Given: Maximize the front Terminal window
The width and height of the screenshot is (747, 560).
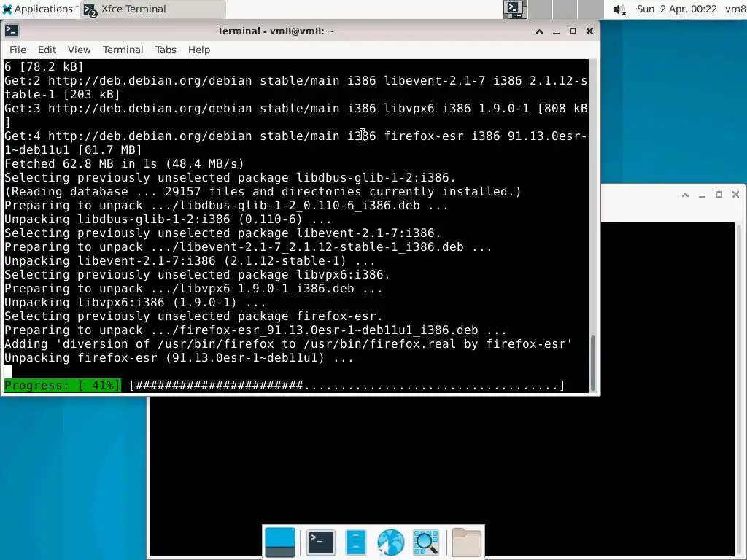Looking at the screenshot, I should (573, 31).
